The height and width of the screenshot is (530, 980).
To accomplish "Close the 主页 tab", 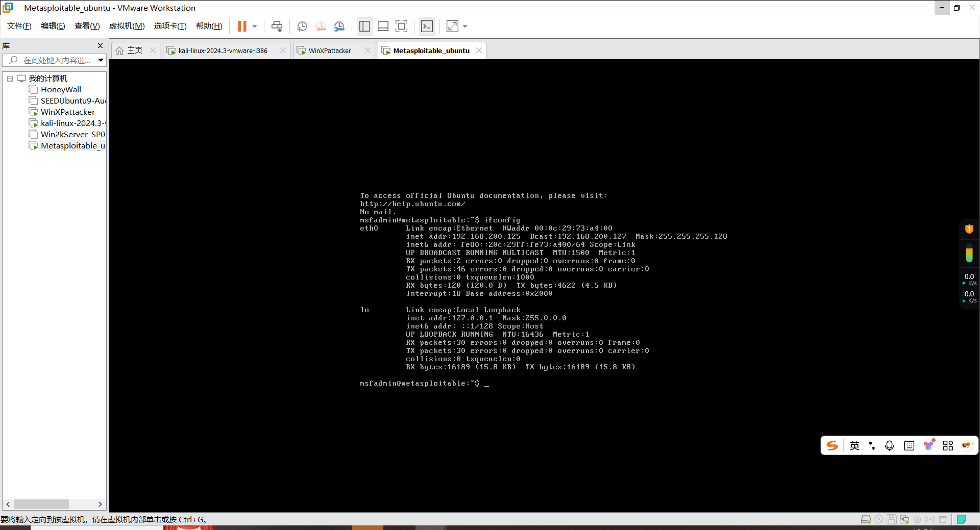I will click(153, 51).
